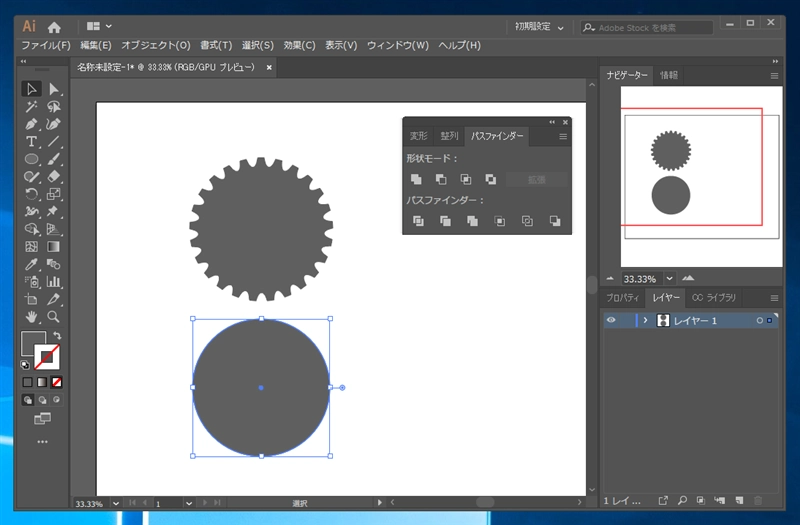Image resolution: width=800 pixels, height=525 pixels.
Task: Click the Minus Front shape mode icon
Action: click(x=441, y=179)
